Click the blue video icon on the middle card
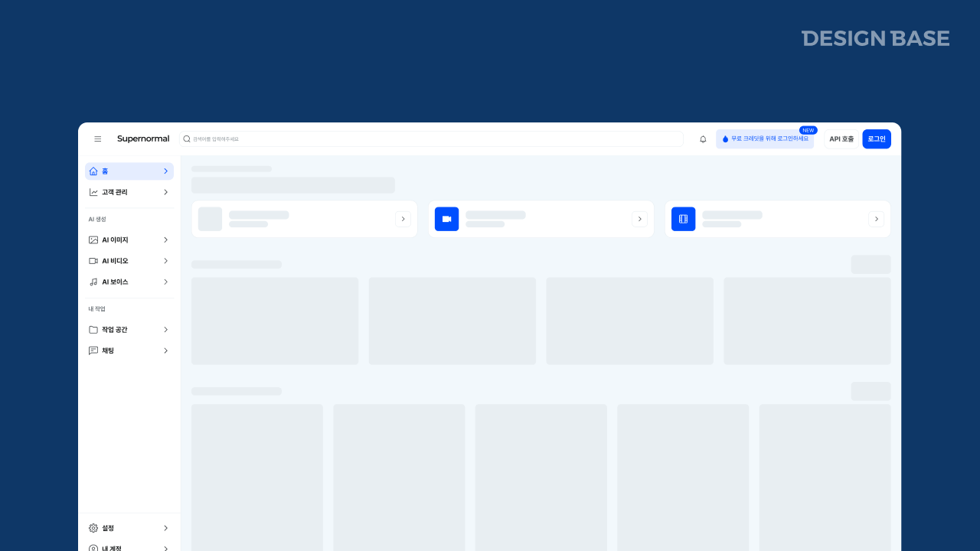Image resolution: width=980 pixels, height=551 pixels. pos(446,219)
